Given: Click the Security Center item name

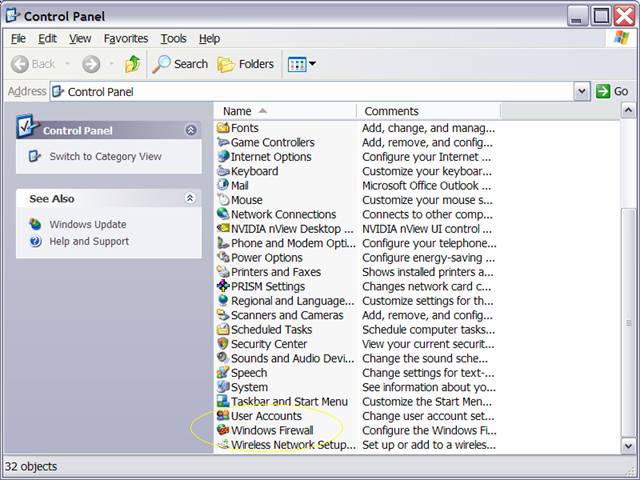Looking at the screenshot, I should click(269, 344).
